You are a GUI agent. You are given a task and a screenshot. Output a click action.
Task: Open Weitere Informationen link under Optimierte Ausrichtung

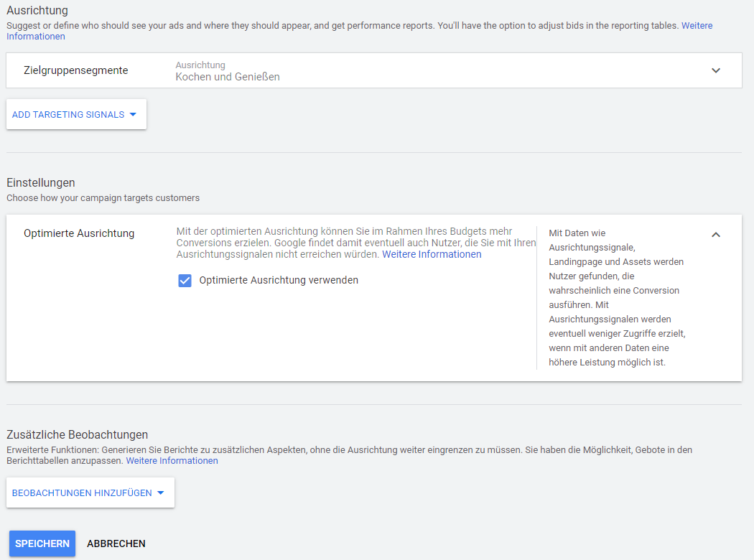coord(432,255)
